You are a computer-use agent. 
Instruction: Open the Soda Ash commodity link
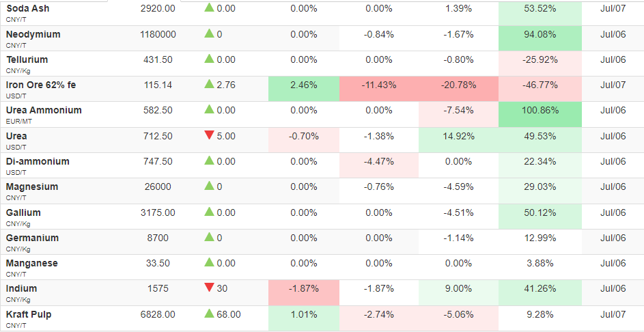(x=27, y=9)
